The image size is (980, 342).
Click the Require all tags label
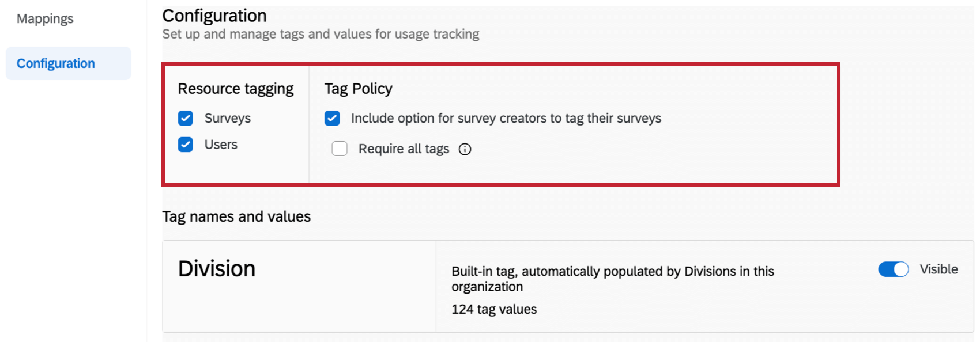click(404, 149)
